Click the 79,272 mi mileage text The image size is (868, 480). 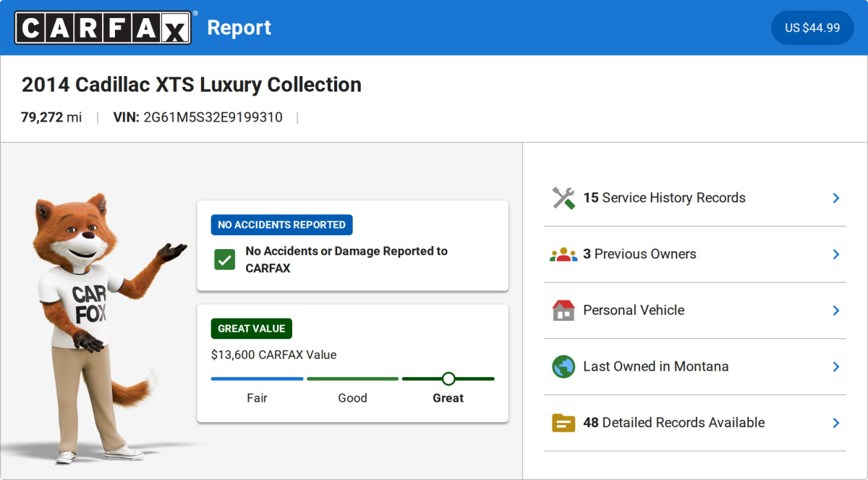(x=51, y=117)
